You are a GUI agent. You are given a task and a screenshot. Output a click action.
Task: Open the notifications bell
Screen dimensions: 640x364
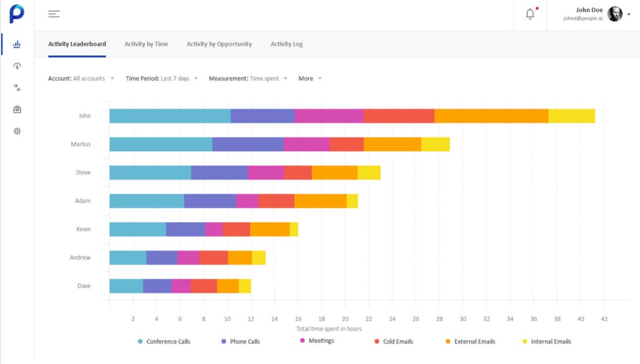pos(530,14)
